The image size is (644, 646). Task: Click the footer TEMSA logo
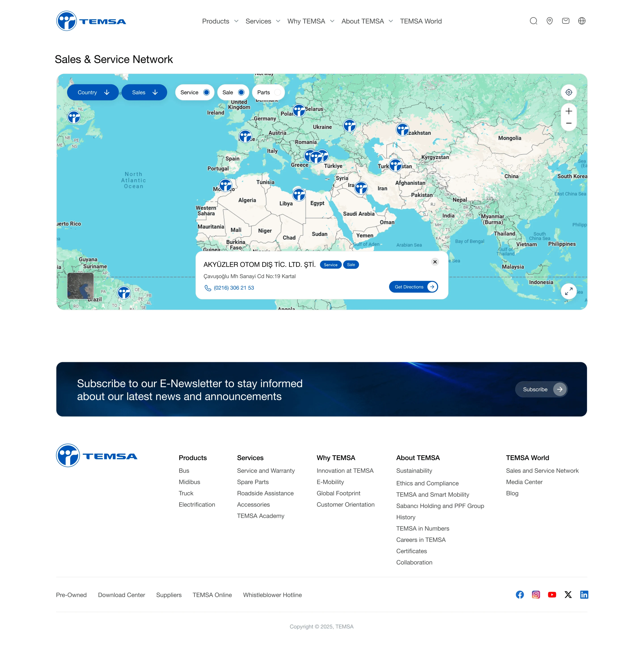97,456
